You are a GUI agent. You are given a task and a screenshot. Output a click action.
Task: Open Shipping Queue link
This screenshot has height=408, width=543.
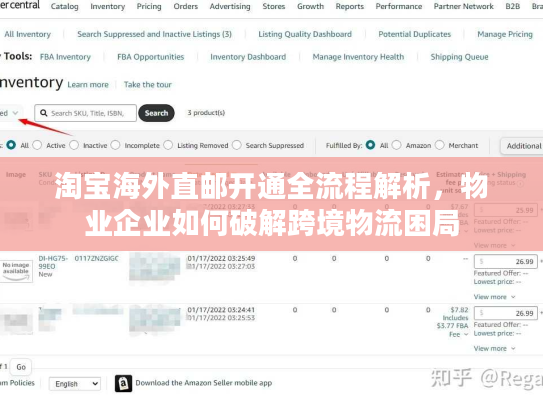tap(459, 57)
